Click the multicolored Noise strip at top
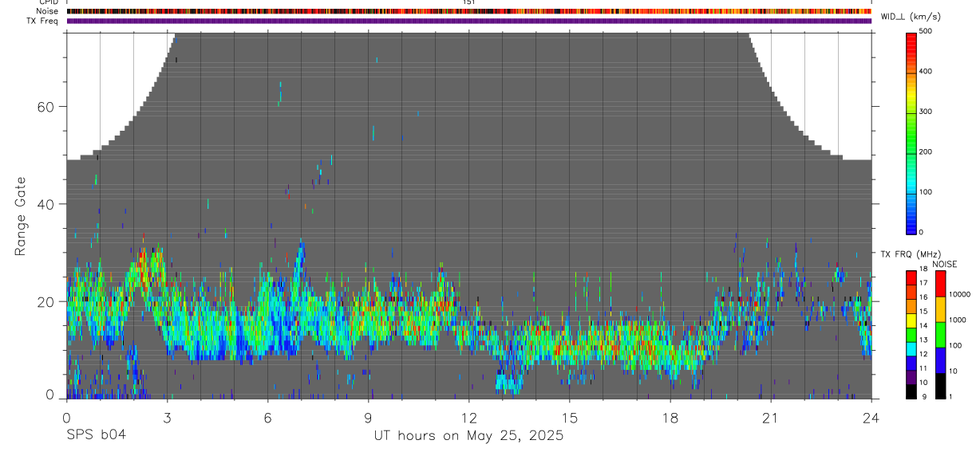 click(469, 11)
